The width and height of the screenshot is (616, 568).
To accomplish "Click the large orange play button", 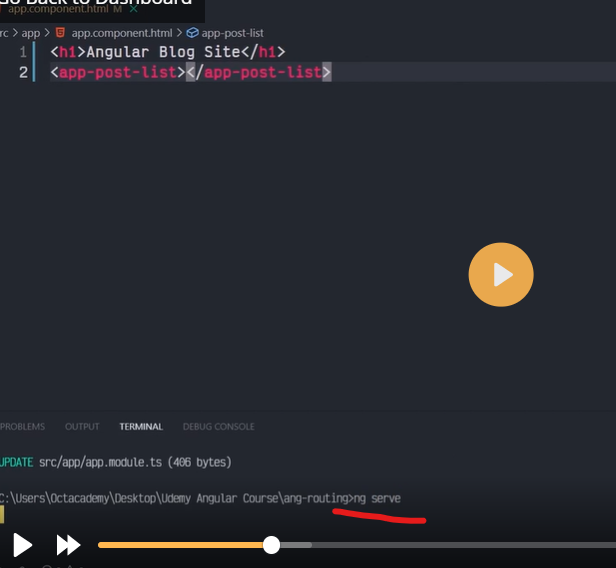I will point(501,275).
